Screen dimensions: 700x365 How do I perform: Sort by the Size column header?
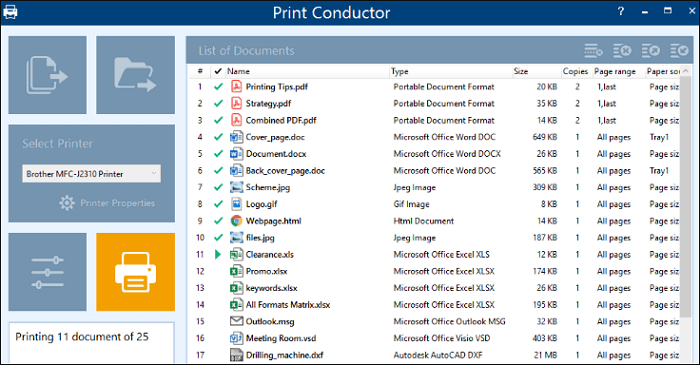[x=536, y=71]
